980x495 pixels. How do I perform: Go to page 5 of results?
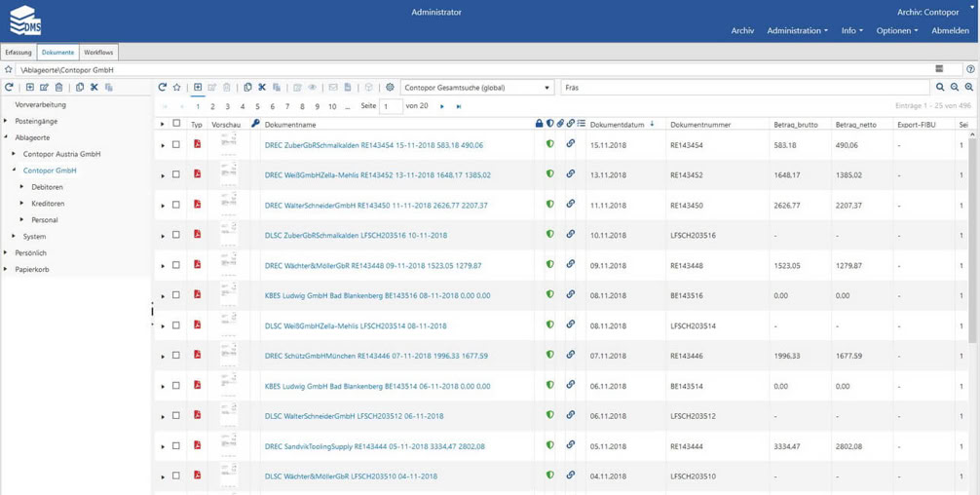(257, 107)
